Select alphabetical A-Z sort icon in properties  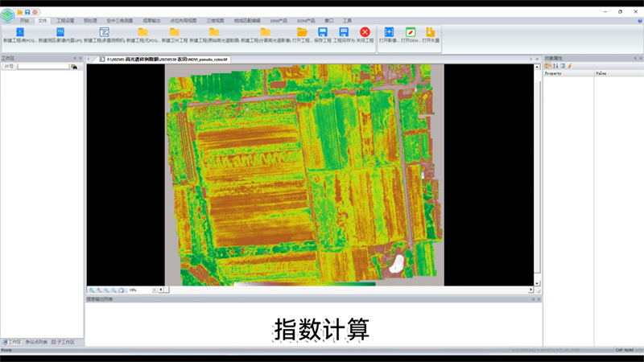(555, 66)
